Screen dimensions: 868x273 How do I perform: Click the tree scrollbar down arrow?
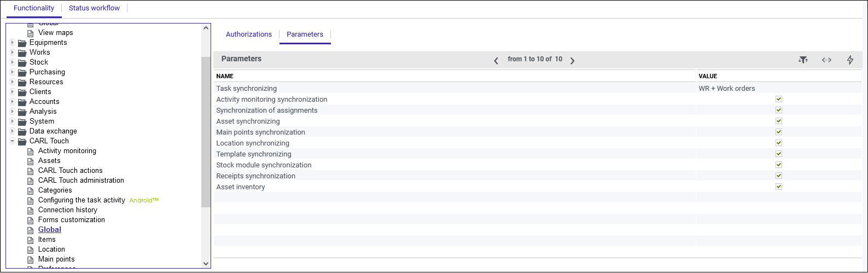206,264
